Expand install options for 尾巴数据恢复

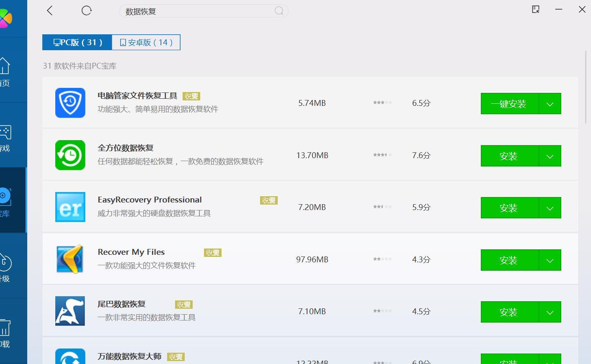(550, 312)
